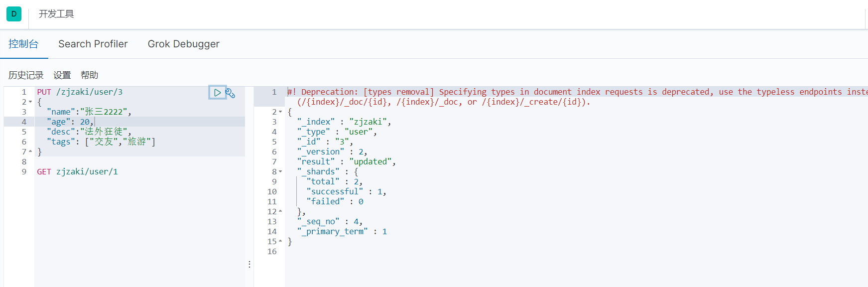Fold closing brace arrow at editor line 7
The height and width of the screenshot is (287, 868).
click(30, 151)
